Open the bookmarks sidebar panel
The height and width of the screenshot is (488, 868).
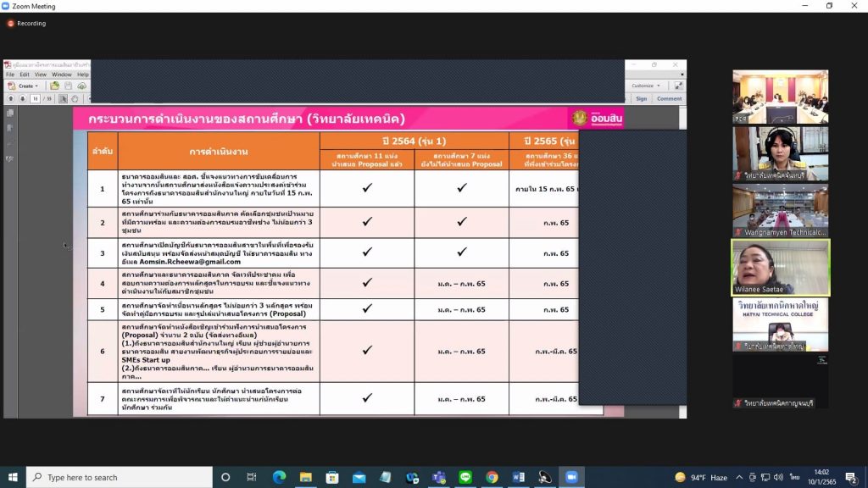point(10,128)
